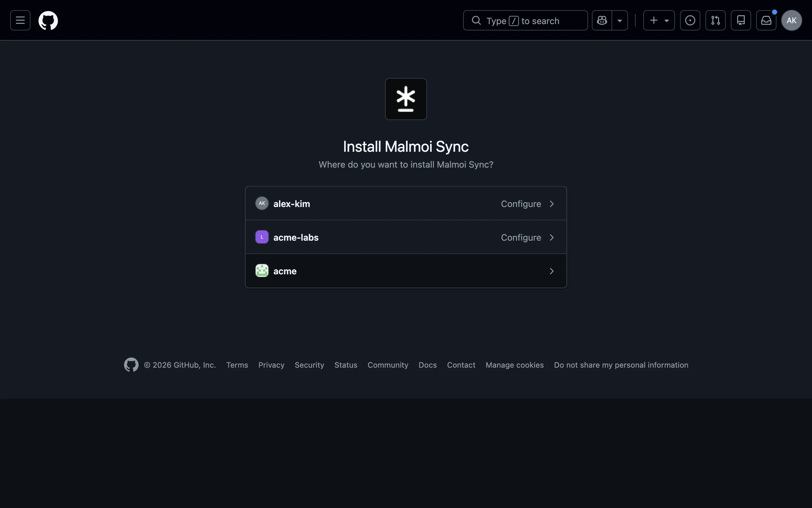This screenshot has width=812, height=508.
Task: Expand the Copilot dropdown arrow
Action: [620, 21]
